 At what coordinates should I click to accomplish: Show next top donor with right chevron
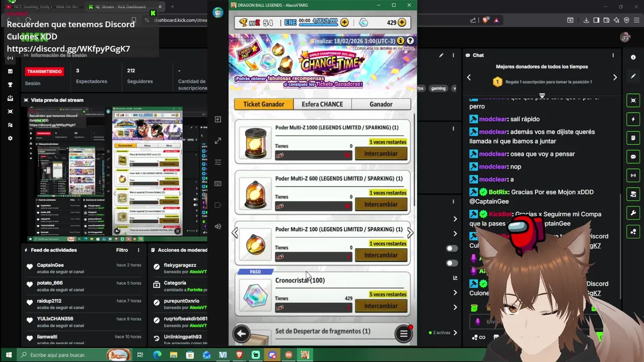(615, 77)
